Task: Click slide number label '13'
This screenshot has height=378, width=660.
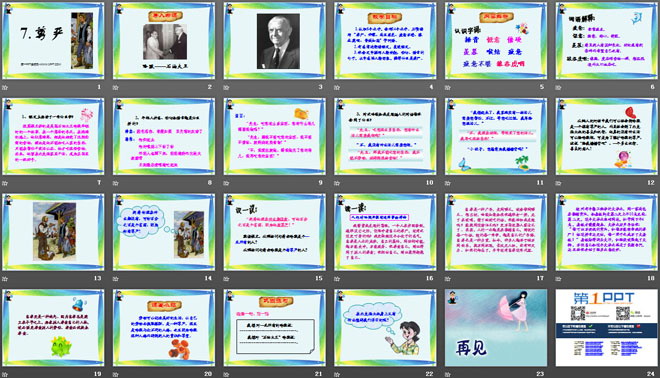Action: click(x=97, y=278)
